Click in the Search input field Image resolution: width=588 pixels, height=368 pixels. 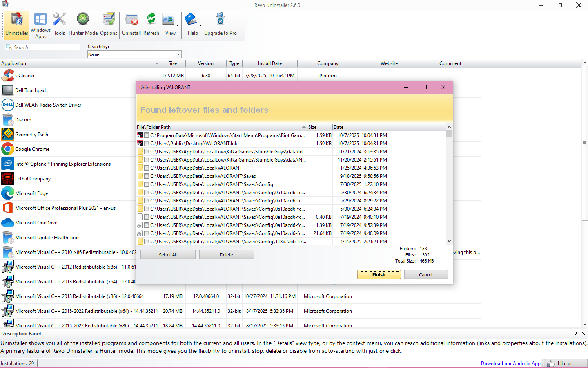point(46,47)
